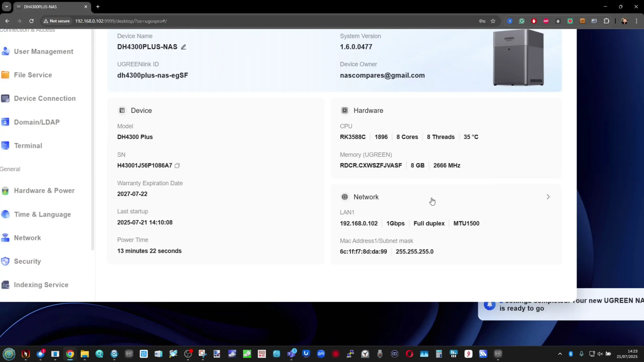Viewport: 644px width, 362px height.
Task: Open the browser Extensions puzzle icon
Action: (x=607, y=21)
